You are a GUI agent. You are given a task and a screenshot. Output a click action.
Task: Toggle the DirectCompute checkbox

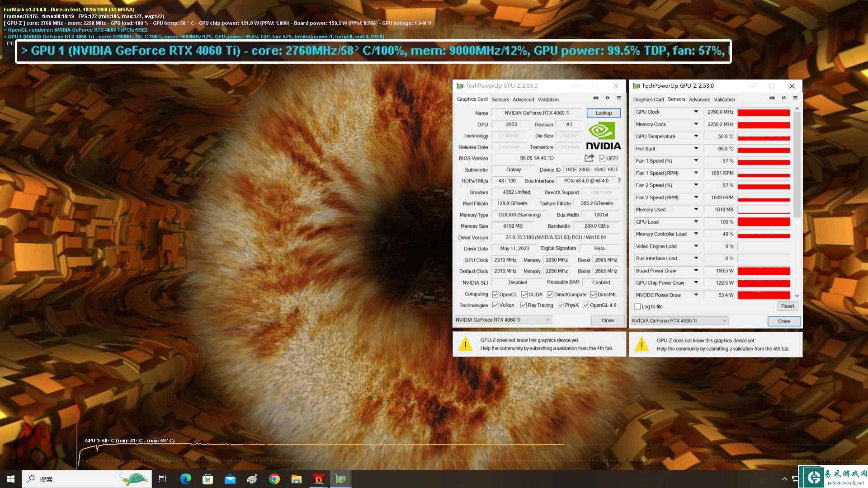[x=550, y=295]
